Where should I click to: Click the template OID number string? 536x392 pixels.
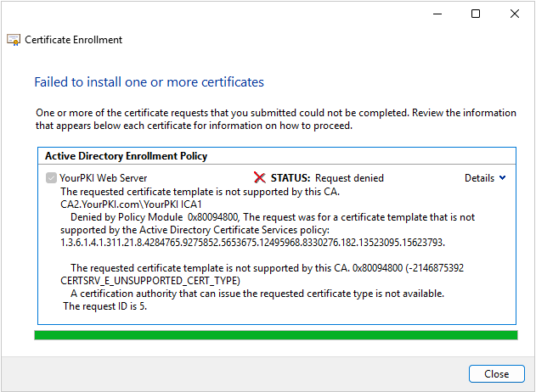coord(252,243)
